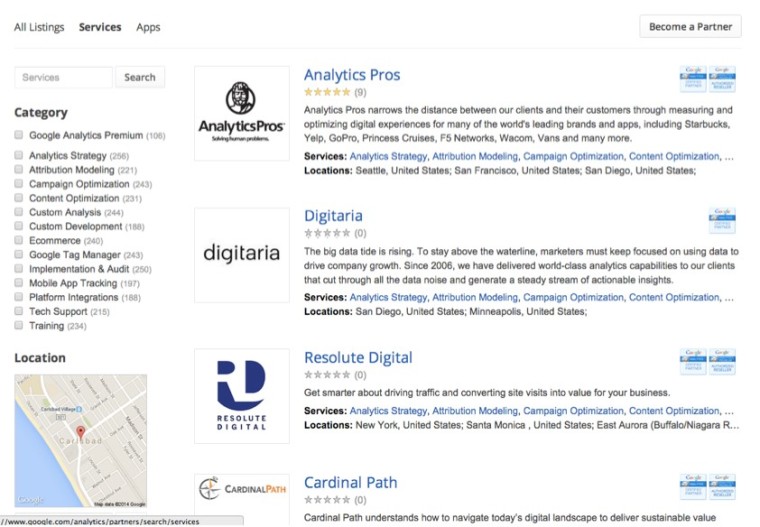The width and height of the screenshot is (760, 527).
Task: Click the Digitaria star rating
Action: pyautogui.click(x=327, y=233)
